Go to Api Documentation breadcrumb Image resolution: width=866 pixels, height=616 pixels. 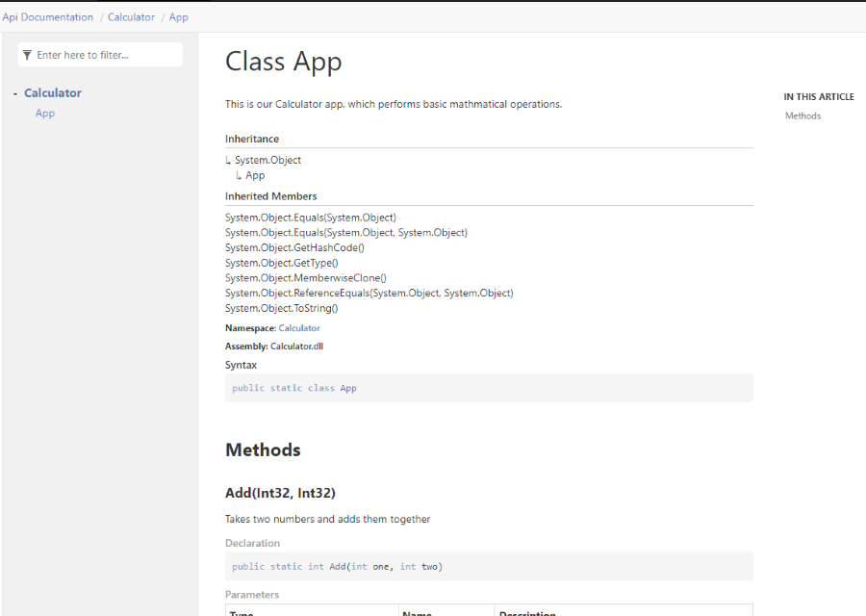pos(48,17)
